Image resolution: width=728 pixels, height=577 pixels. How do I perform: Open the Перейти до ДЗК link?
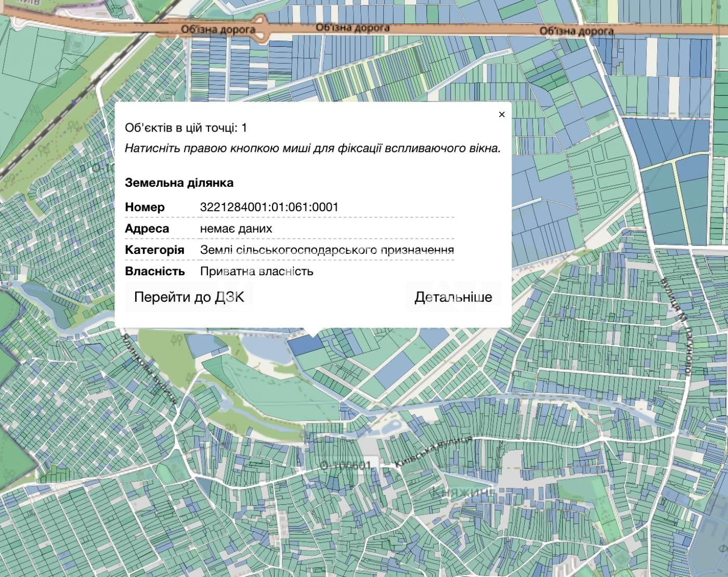click(189, 297)
